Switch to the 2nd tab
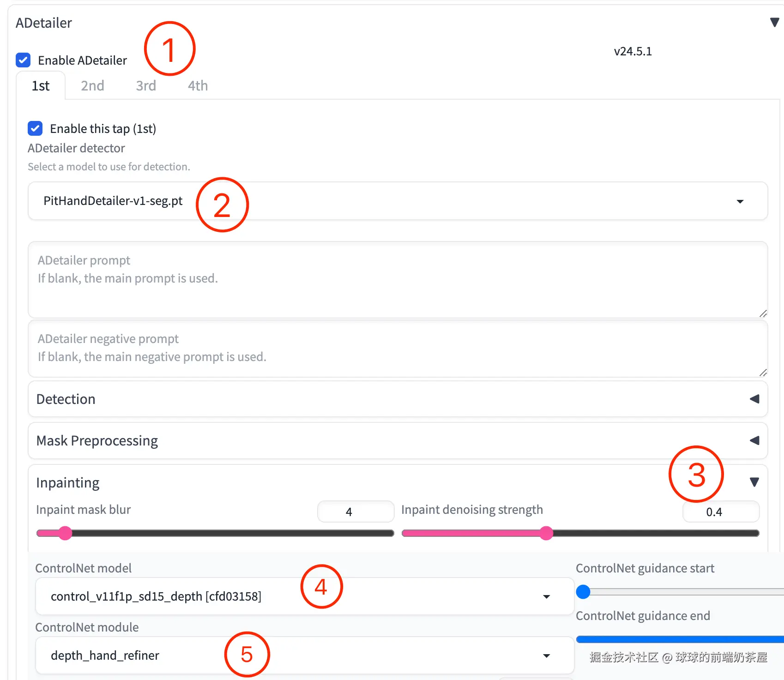The height and width of the screenshot is (680, 784). click(92, 85)
